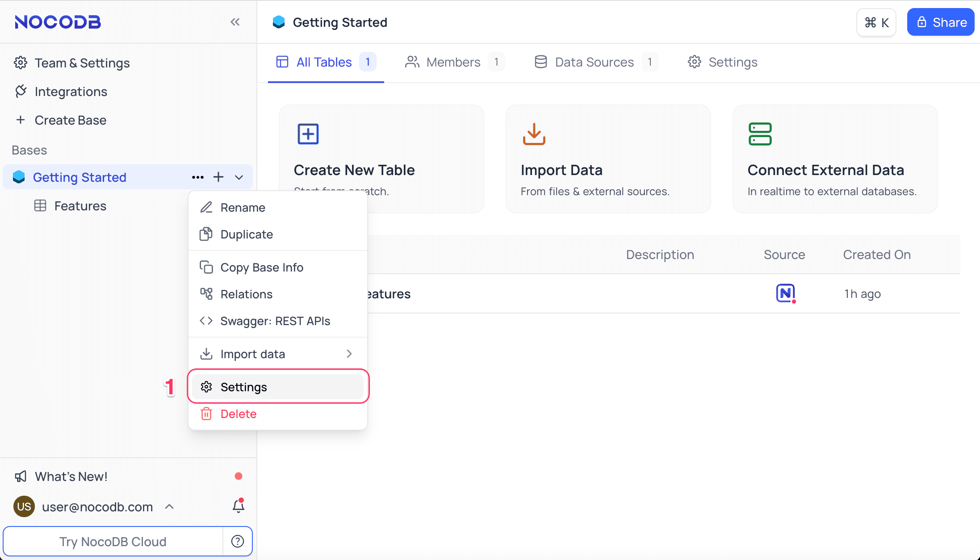Switch to the Members tab

coord(453,62)
